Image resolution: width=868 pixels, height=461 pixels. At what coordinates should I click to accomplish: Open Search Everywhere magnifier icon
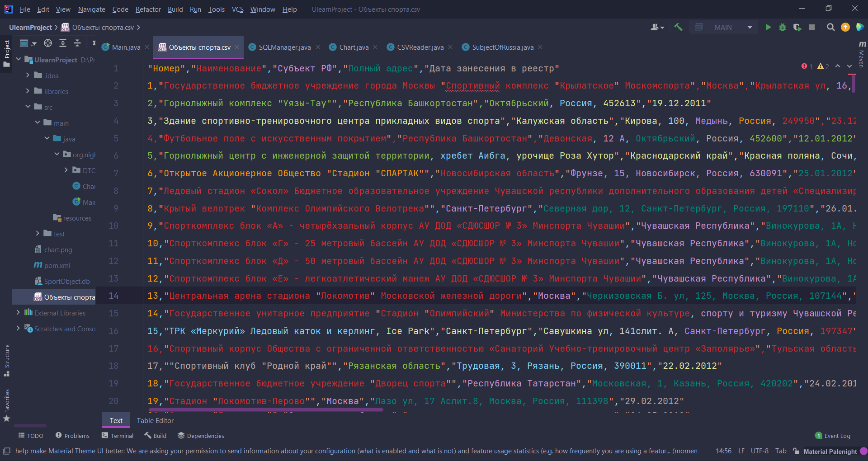pyautogui.click(x=830, y=28)
